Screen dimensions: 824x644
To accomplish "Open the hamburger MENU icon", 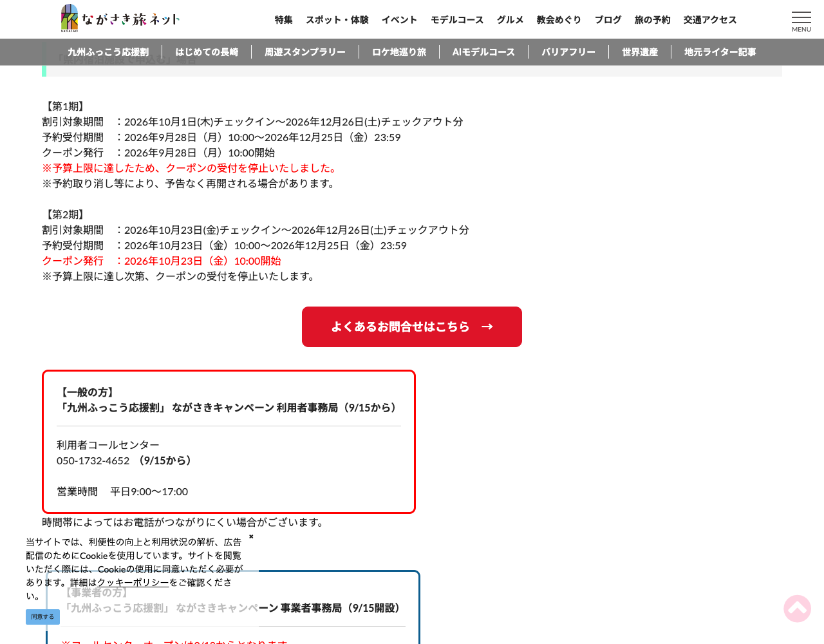I will click(x=801, y=21).
